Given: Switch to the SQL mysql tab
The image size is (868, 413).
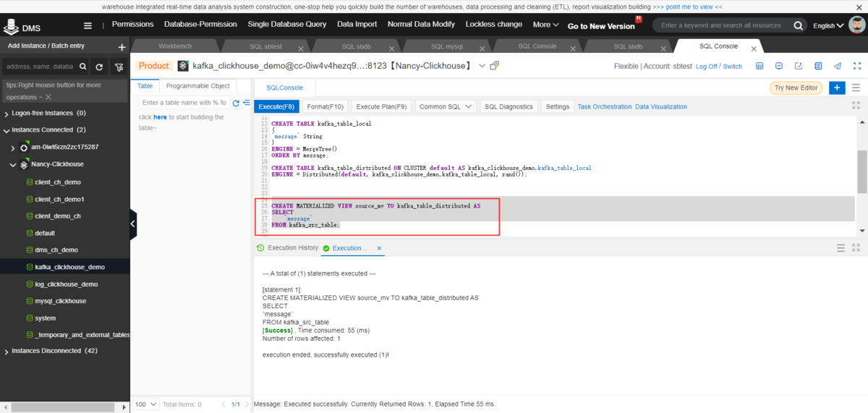Looking at the screenshot, I should [x=447, y=46].
